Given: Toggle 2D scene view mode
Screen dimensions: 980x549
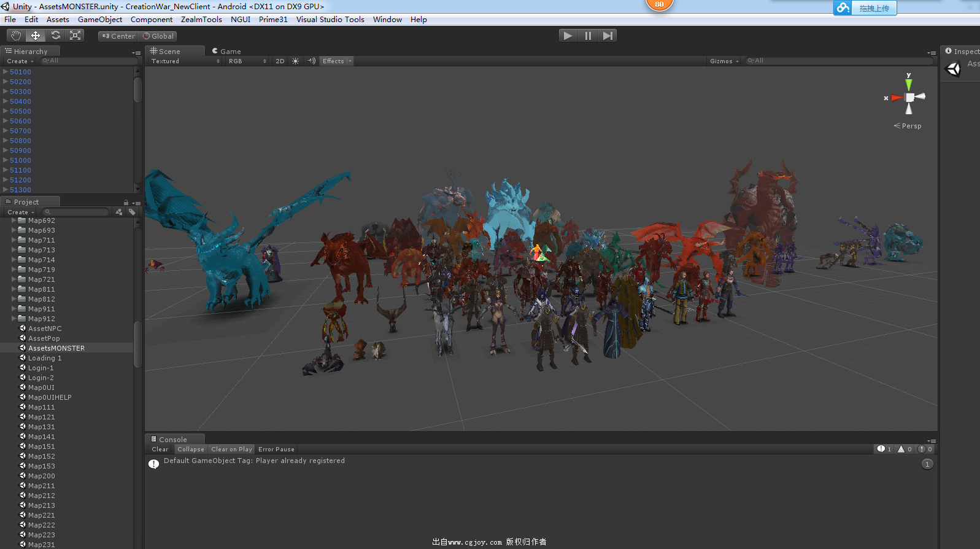Looking at the screenshot, I should 280,61.
